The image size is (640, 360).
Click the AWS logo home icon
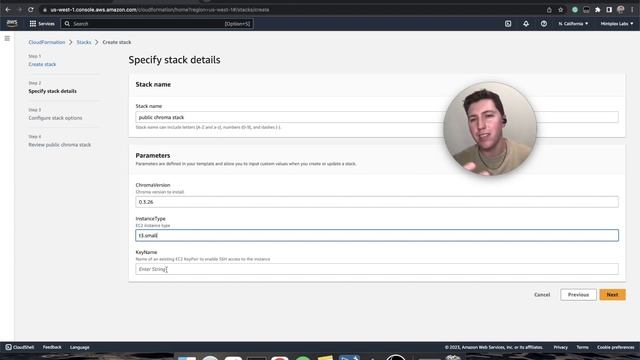(12, 23)
